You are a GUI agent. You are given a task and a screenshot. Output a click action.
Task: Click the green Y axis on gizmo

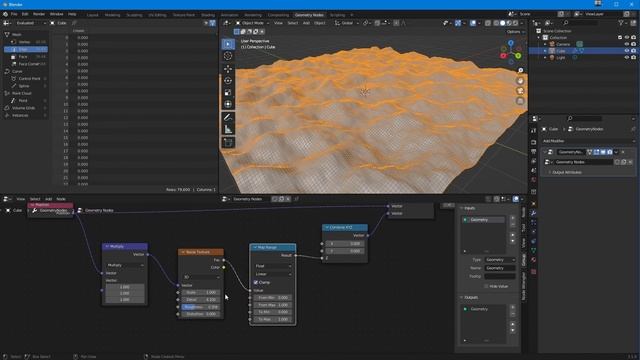tap(518, 56)
